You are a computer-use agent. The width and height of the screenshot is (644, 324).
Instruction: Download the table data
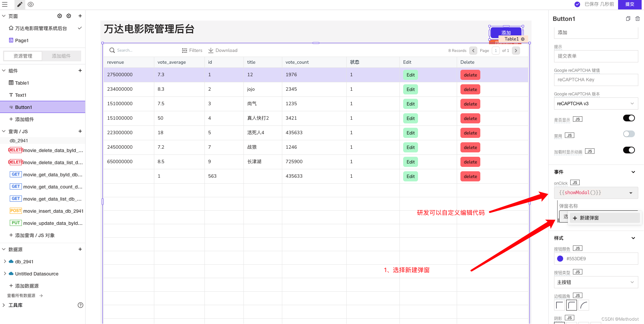223,50
